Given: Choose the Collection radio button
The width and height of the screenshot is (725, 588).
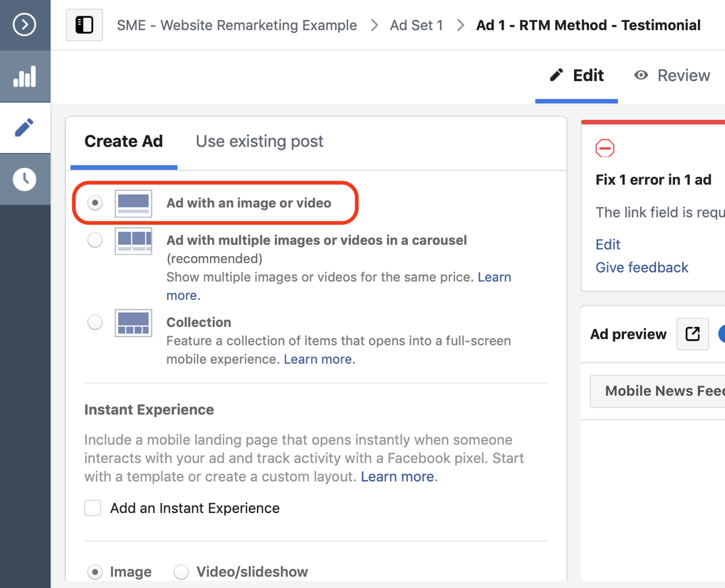Looking at the screenshot, I should [95, 323].
